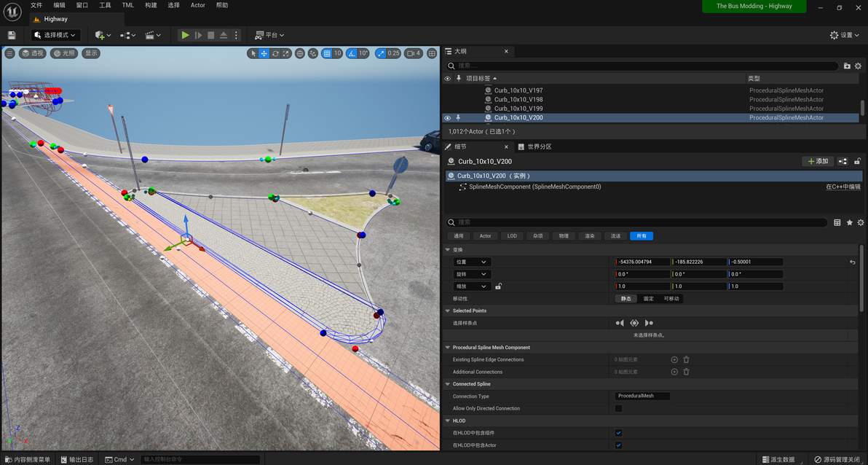Select the viewport select-objects arrow tool
This screenshot has width=868, height=465.
[253, 53]
